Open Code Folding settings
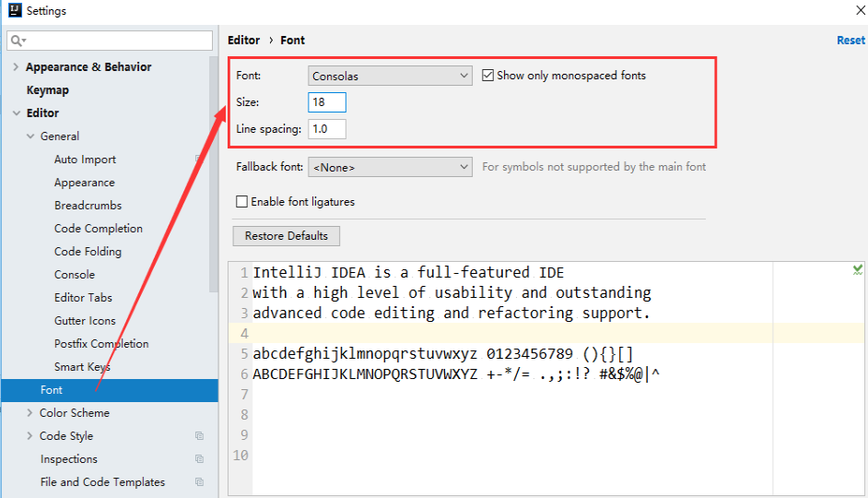Viewport: 868px width, 498px height. (88, 252)
